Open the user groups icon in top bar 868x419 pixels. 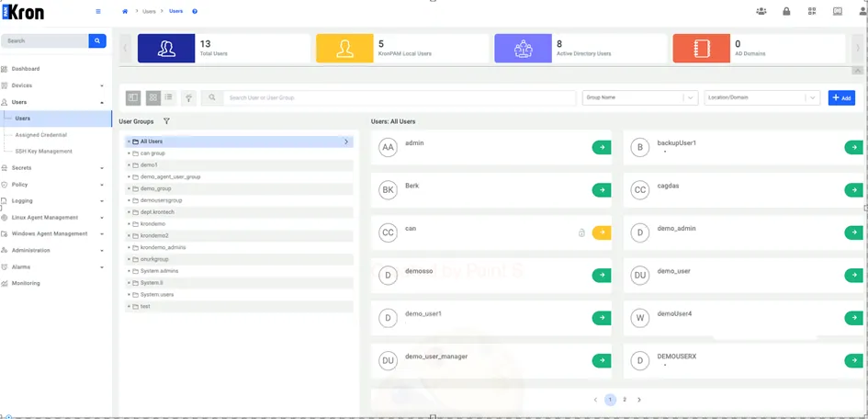761,11
